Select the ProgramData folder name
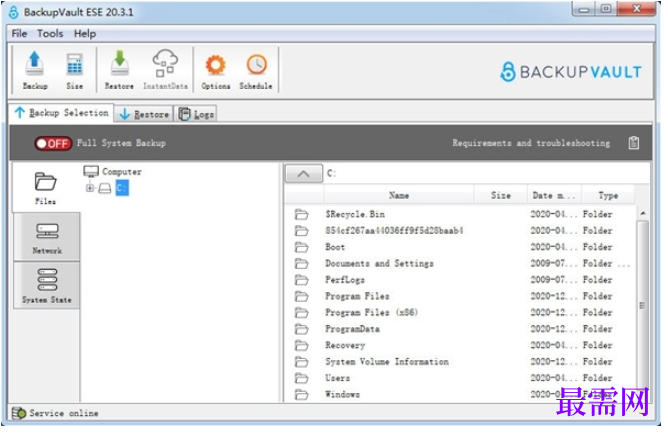This screenshot has width=668, height=433. [352, 329]
